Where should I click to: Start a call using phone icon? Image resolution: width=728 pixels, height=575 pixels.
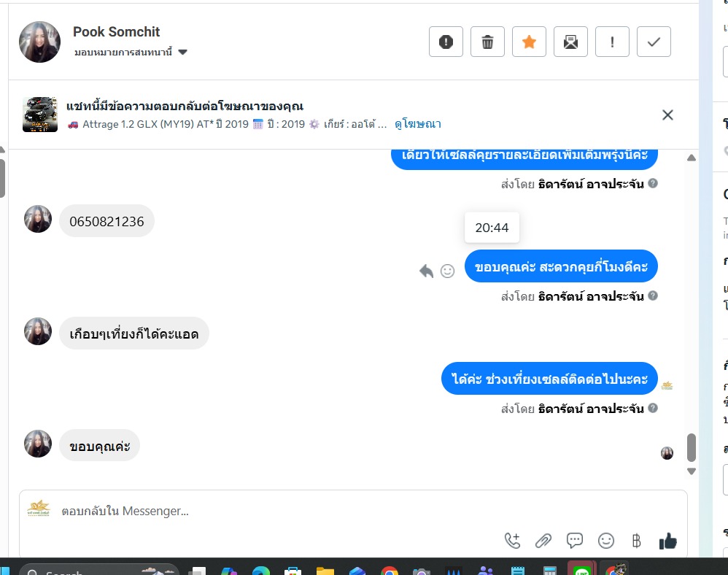[512, 541]
